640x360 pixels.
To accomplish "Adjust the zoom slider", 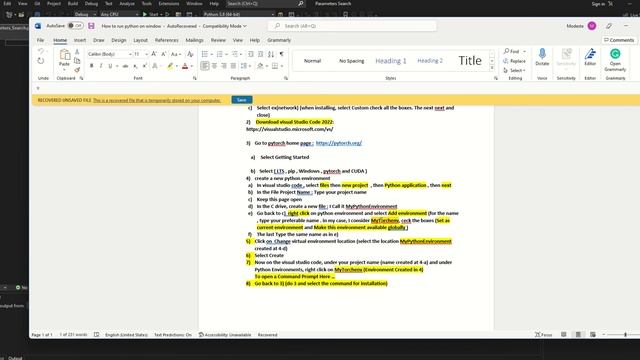I will 625,335.
